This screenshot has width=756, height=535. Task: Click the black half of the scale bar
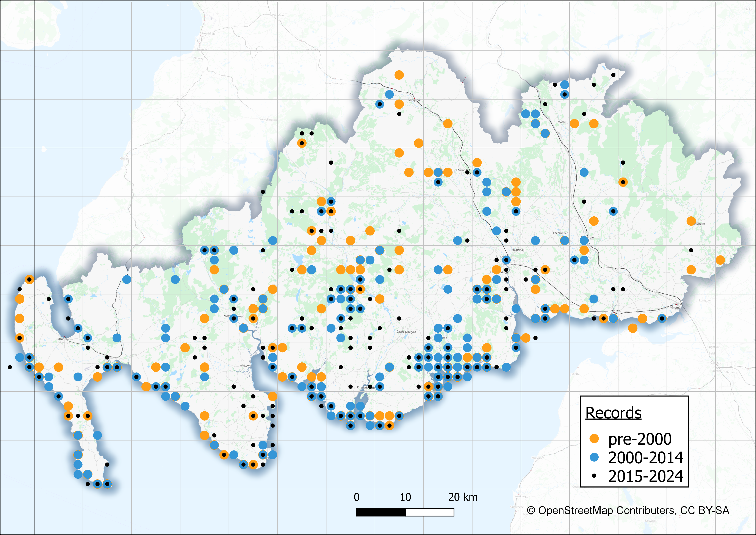point(381,512)
